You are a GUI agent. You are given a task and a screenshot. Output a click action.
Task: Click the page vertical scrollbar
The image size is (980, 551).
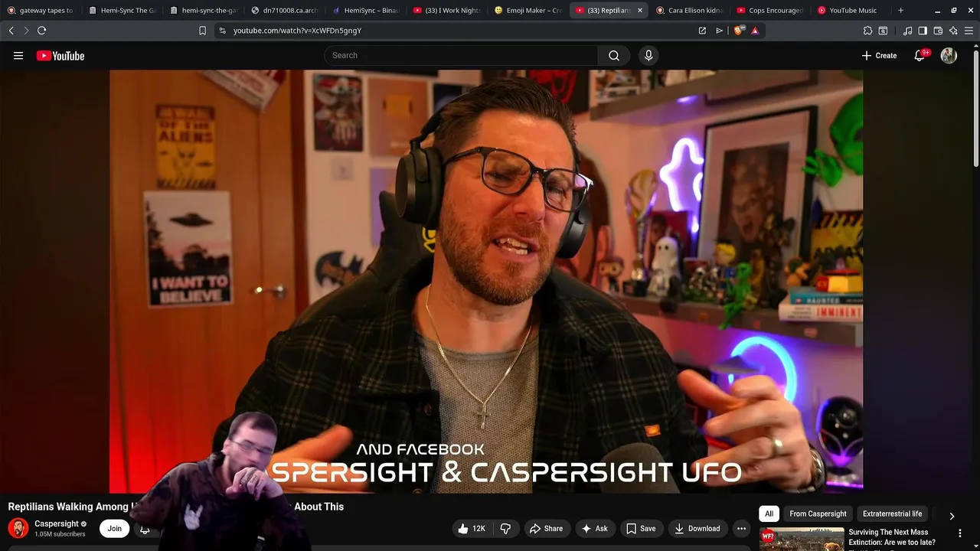tap(975, 107)
